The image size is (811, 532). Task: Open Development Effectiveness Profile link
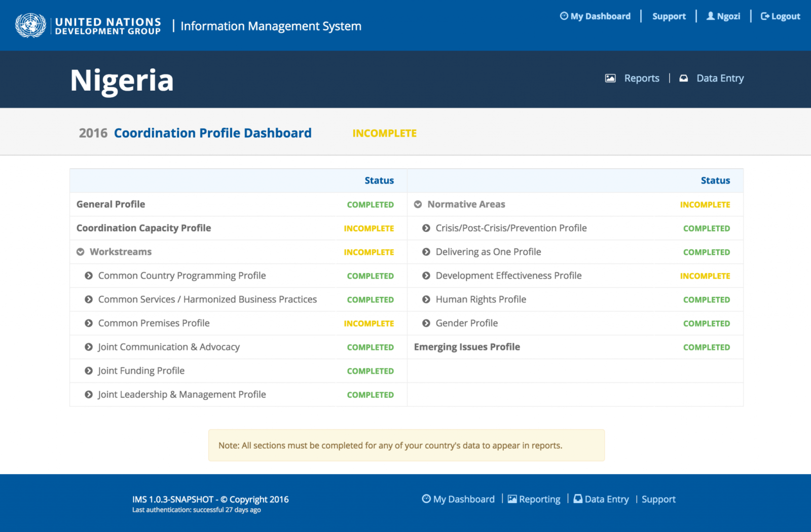point(508,276)
